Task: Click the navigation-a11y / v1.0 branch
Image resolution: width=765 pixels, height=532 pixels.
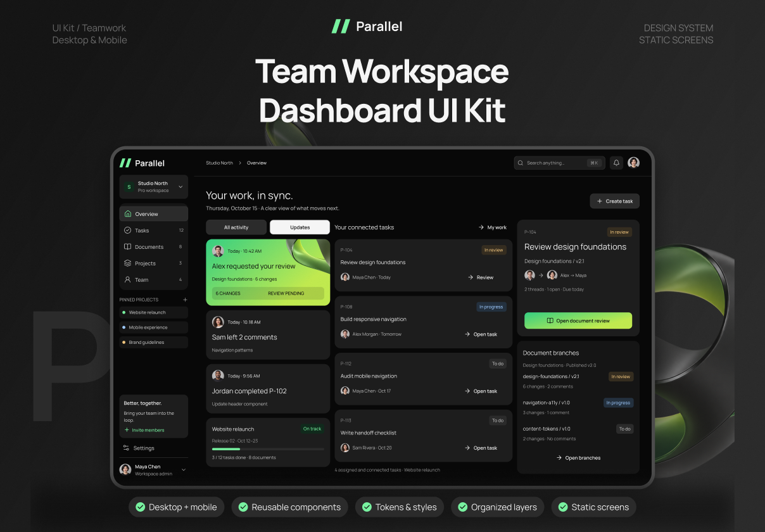Action: tap(547, 403)
